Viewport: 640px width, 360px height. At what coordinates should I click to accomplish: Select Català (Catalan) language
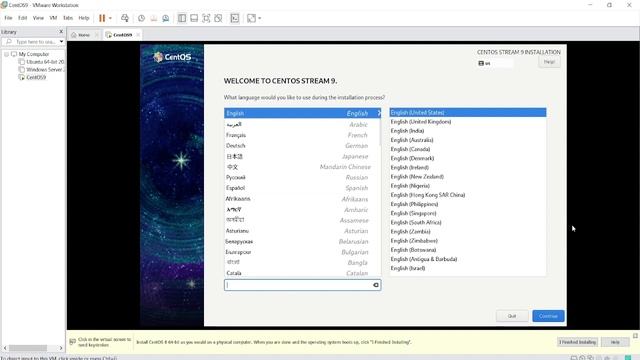point(302,273)
